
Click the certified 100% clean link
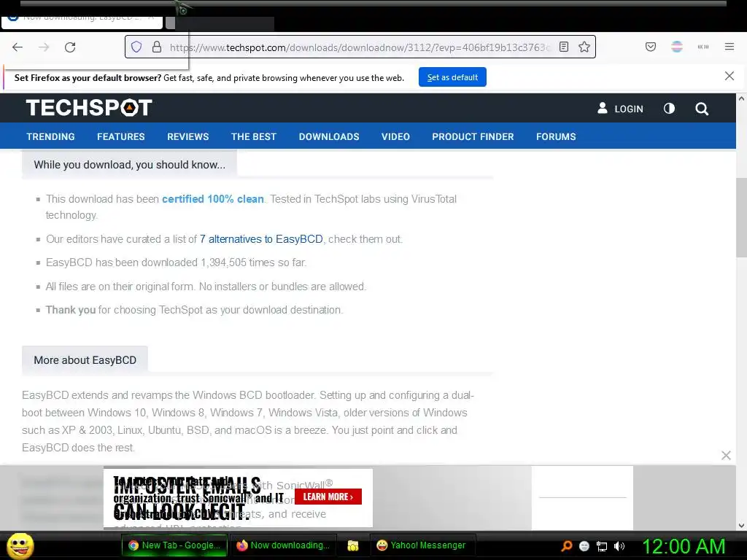tap(213, 199)
